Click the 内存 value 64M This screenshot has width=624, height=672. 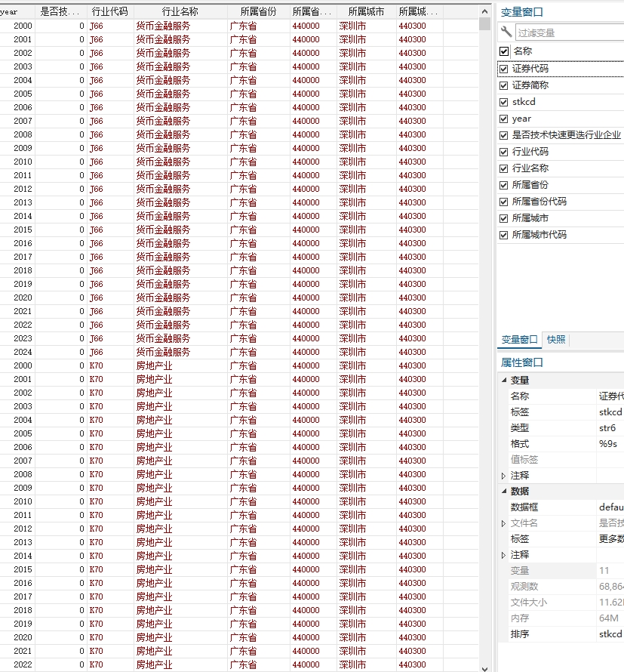609,618
